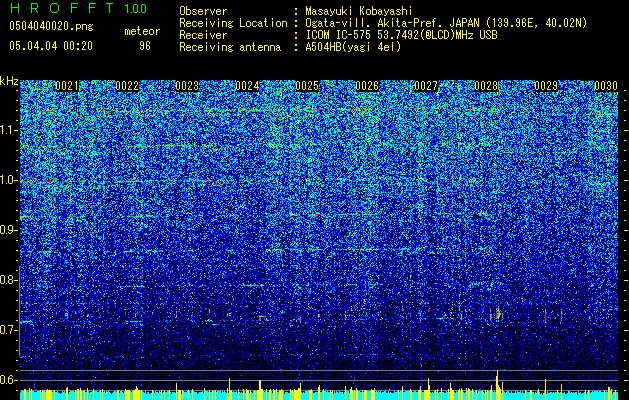The height and width of the screenshot is (400, 629).
Task: Select the 0027 time marker
Action: pos(426,86)
